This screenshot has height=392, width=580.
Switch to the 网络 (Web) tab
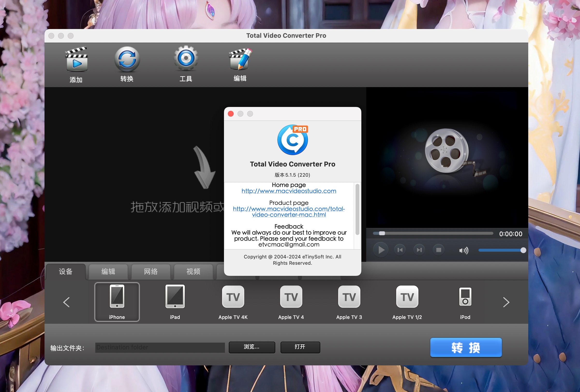coord(151,271)
